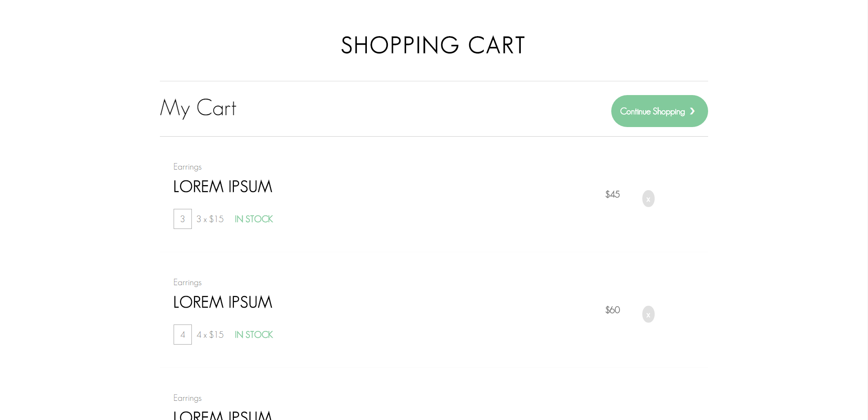Click the "4 x $15" price breakdown
The image size is (868, 420).
[210, 335]
